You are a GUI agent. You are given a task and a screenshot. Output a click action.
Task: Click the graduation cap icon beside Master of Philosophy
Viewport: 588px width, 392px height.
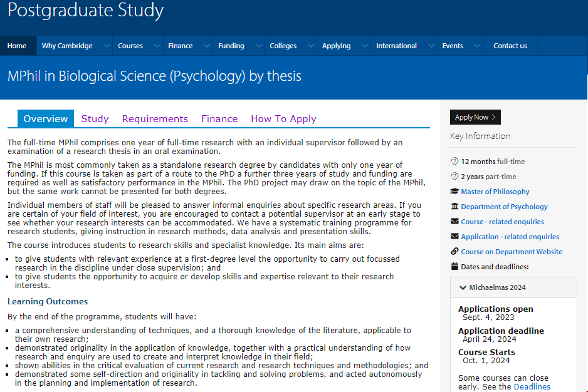[x=454, y=192]
